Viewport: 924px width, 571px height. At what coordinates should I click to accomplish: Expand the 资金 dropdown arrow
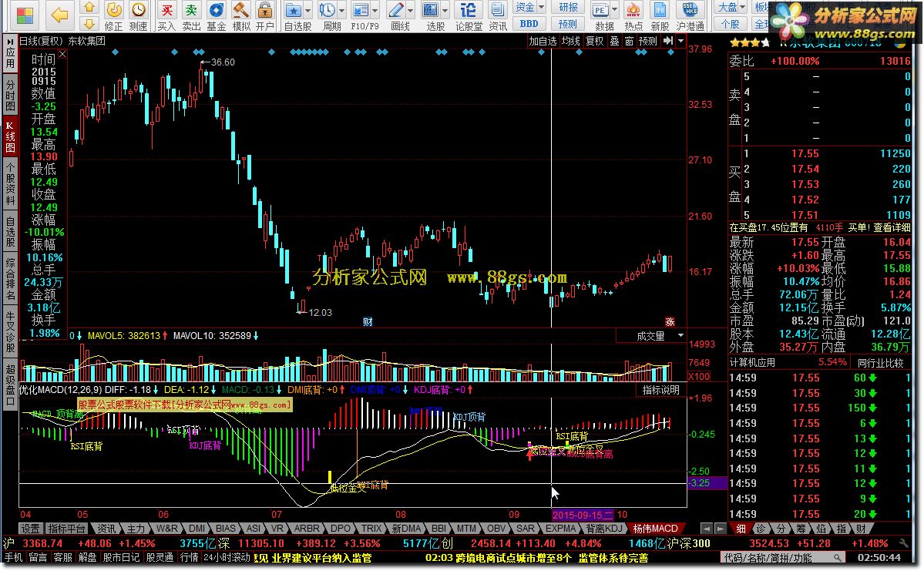tap(541, 7)
